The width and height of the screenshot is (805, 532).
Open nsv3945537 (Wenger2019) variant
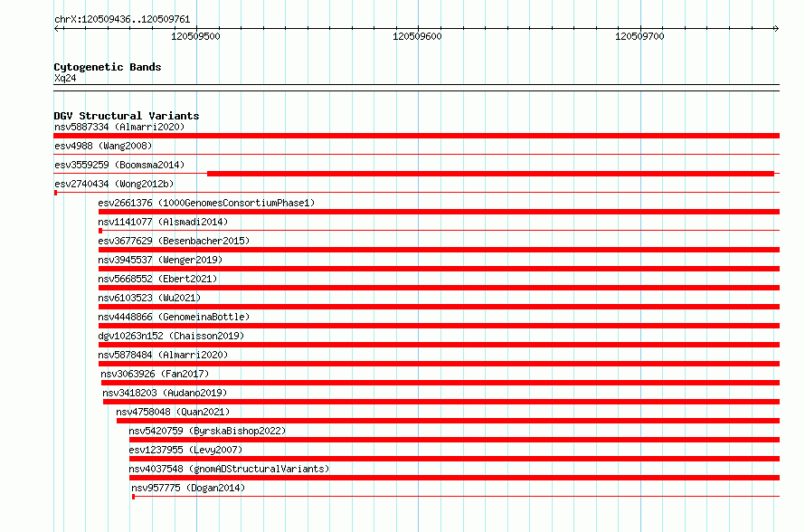coord(160,260)
